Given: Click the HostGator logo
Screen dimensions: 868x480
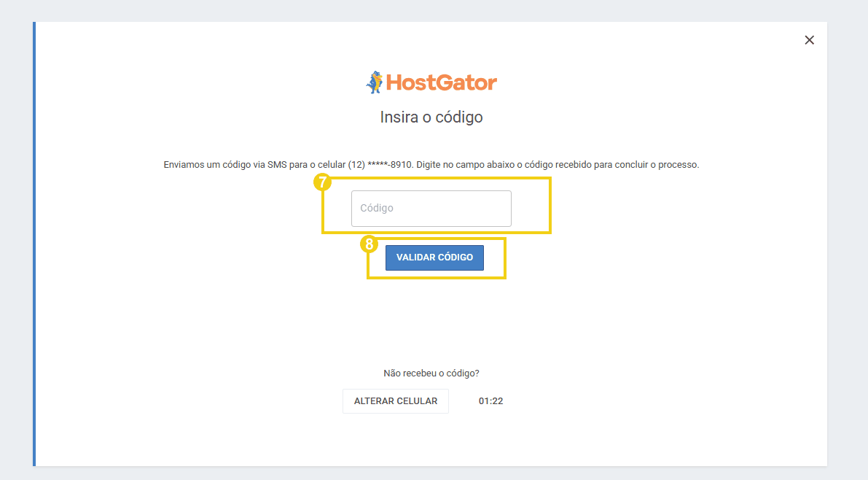Looking at the screenshot, I should point(431,82).
